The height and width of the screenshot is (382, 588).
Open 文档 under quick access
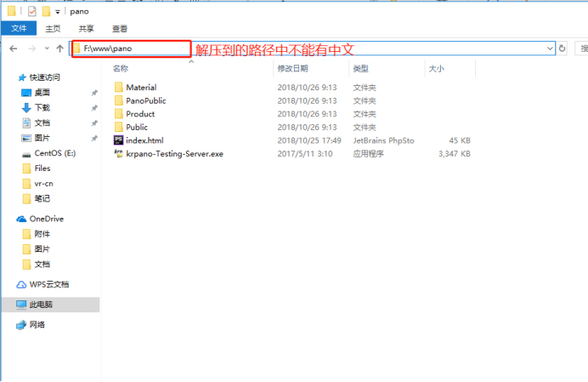click(42, 123)
